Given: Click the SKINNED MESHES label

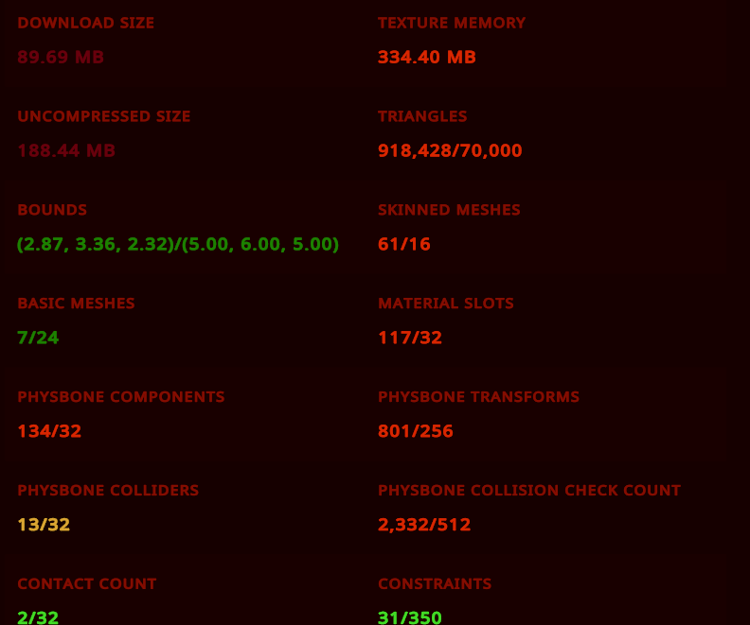Looking at the screenshot, I should coord(449,210).
